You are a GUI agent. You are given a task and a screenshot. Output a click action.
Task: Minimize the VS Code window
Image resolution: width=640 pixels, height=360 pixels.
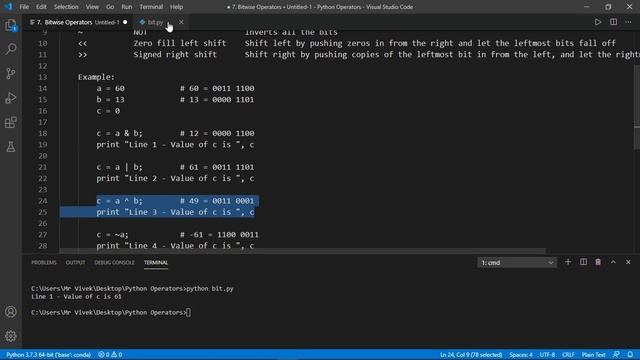(x=587, y=7)
